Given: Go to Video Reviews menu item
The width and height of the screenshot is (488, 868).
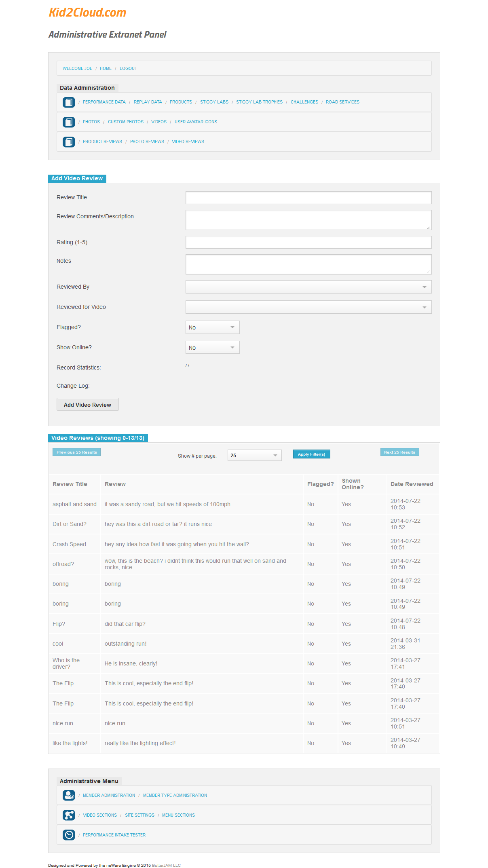Looking at the screenshot, I should (x=188, y=142).
